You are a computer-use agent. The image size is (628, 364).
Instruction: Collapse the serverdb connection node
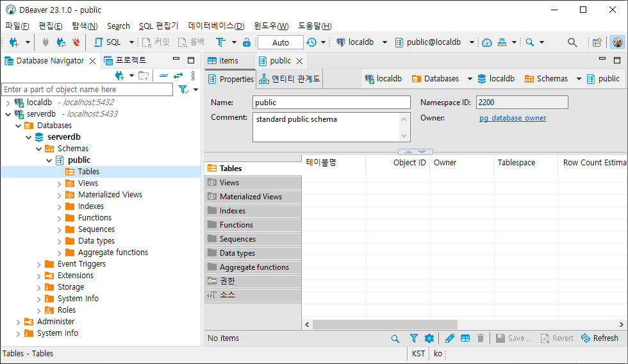(x=8, y=114)
